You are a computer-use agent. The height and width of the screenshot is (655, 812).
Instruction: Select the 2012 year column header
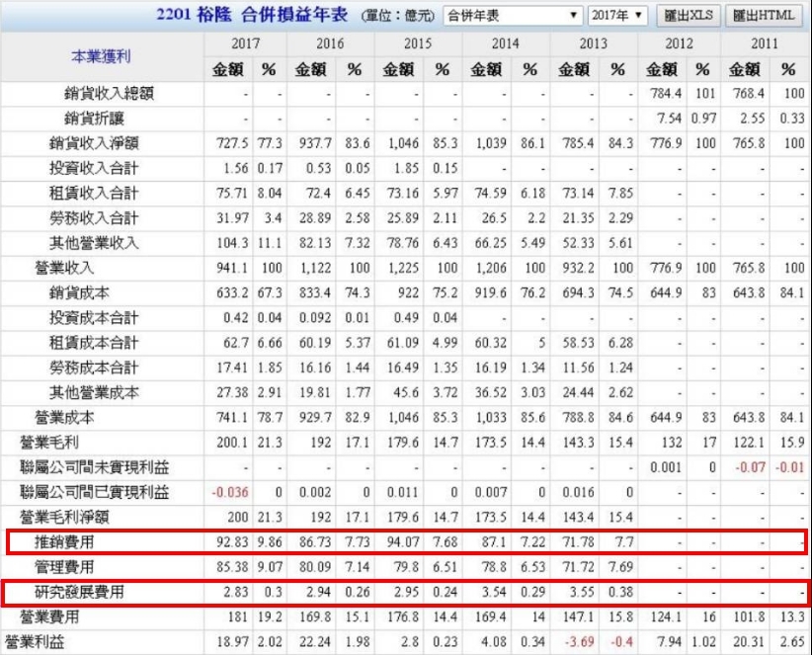[679, 43]
